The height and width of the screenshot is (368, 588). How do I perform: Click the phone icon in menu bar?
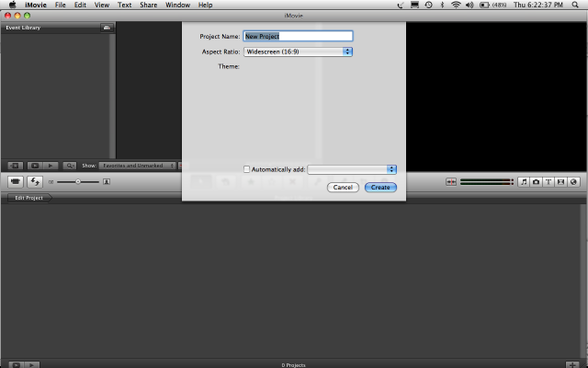pyautogui.click(x=401, y=5)
